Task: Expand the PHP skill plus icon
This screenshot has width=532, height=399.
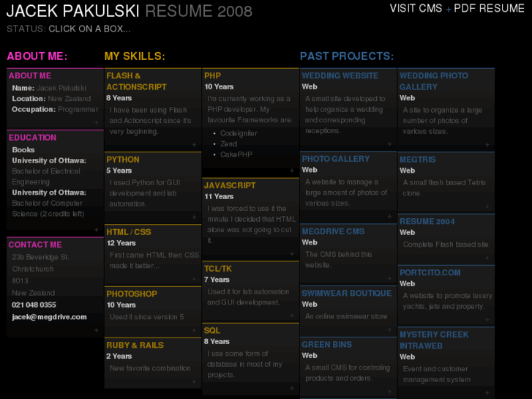Action: (292, 171)
